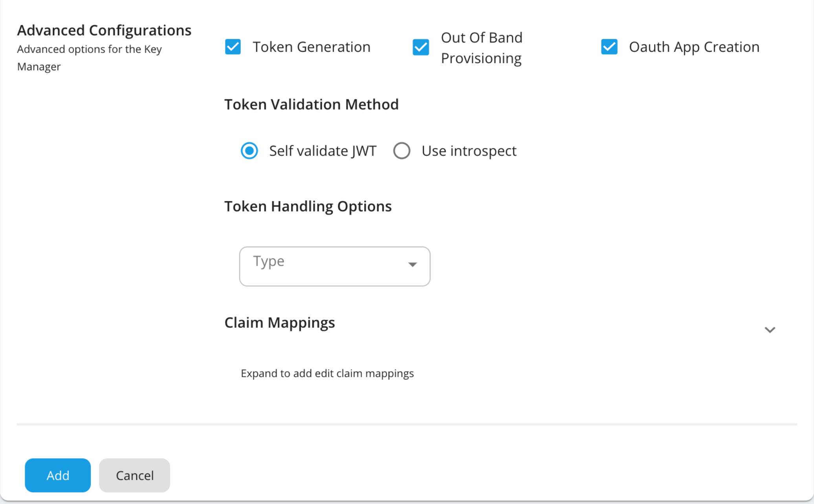Click the Token Handling Options heading
Screen dimensions: 814x504
pos(308,206)
